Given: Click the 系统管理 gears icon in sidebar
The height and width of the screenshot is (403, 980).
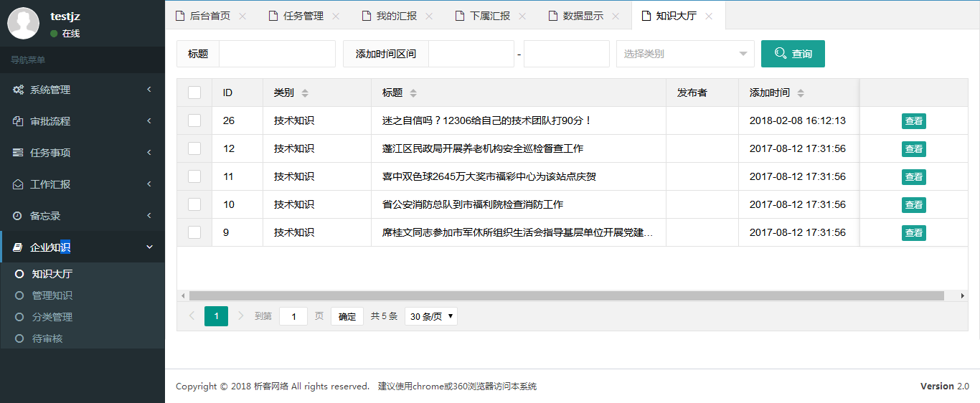Looking at the screenshot, I should (x=18, y=90).
